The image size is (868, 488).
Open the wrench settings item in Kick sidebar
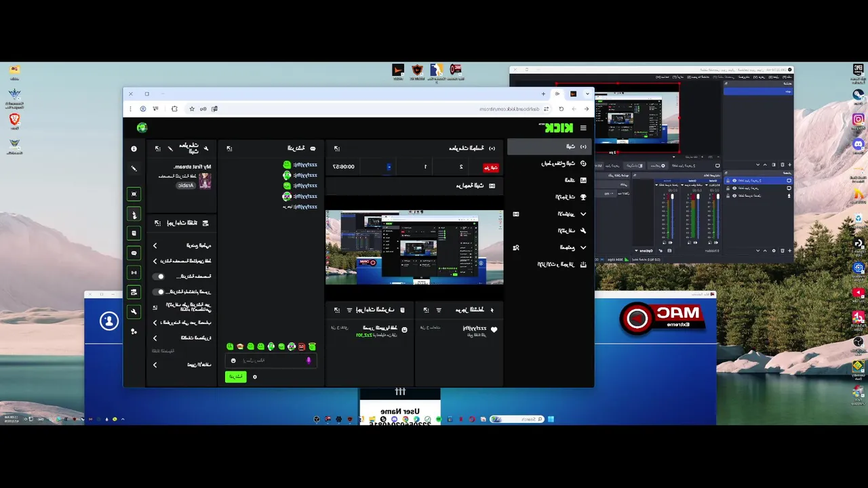(x=549, y=231)
